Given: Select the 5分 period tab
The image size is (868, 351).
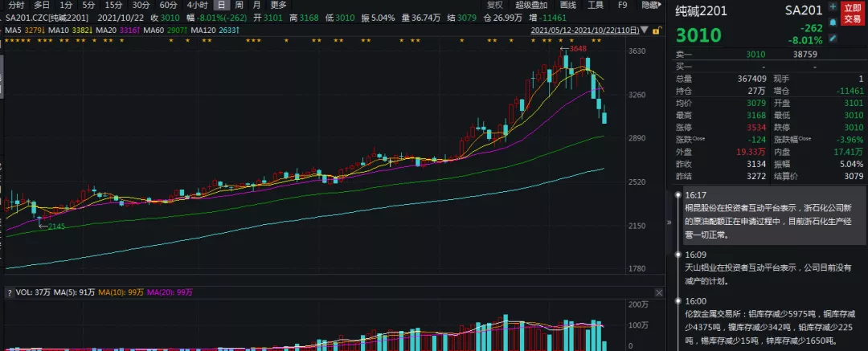Looking at the screenshot, I should point(88,6).
